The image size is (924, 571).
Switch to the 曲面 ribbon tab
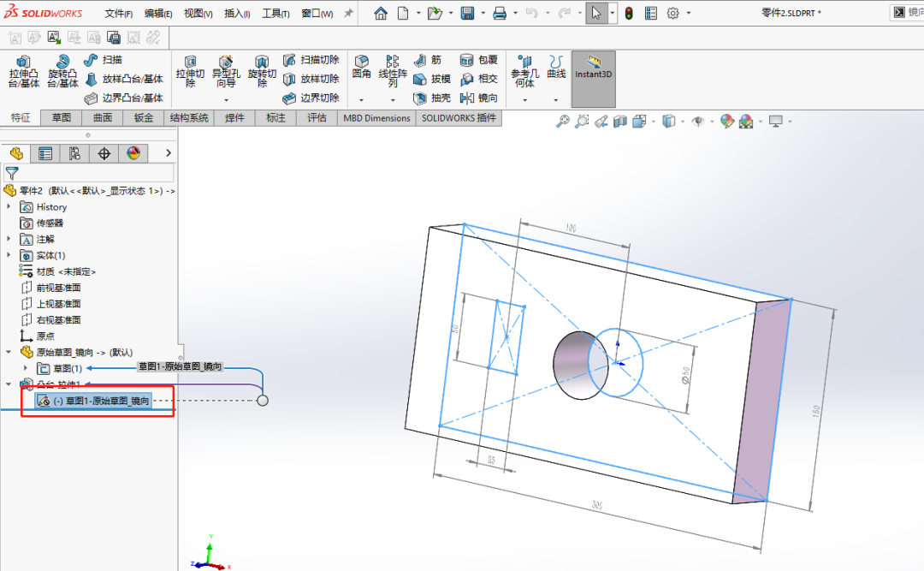[x=103, y=118]
